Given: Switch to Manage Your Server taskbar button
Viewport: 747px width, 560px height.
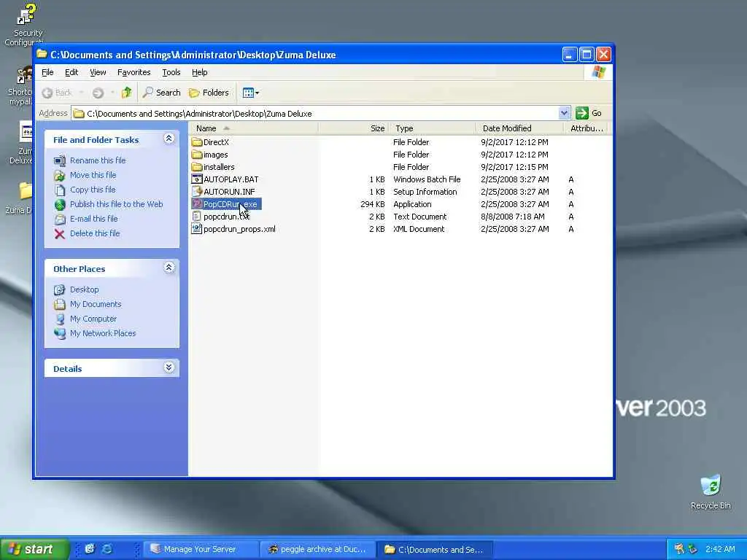Looking at the screenshot, I should [201, 550].
